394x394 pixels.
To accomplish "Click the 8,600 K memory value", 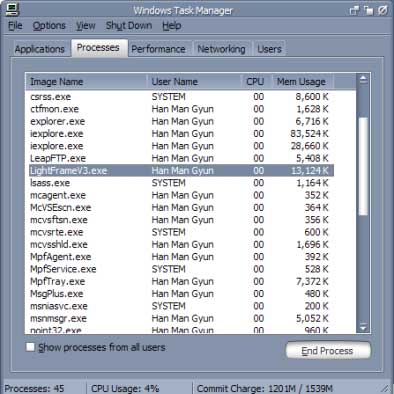I will pyautogui.click(x=312, y=97).
